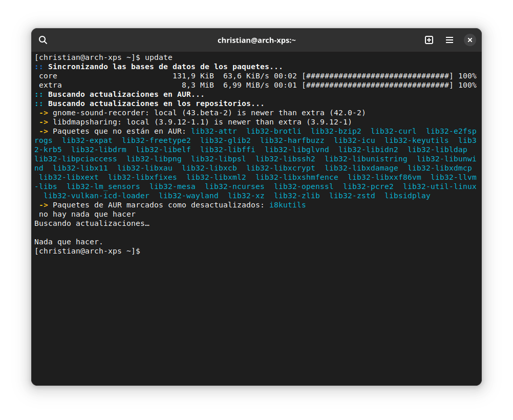Click package name lib32-glib2

[x=225, y=140]
